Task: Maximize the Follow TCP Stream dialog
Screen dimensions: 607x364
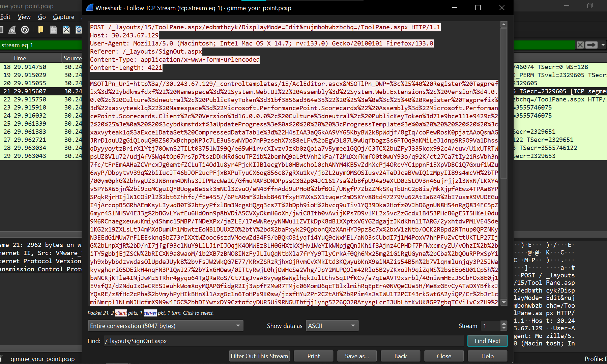Action: tap(478, 8)
